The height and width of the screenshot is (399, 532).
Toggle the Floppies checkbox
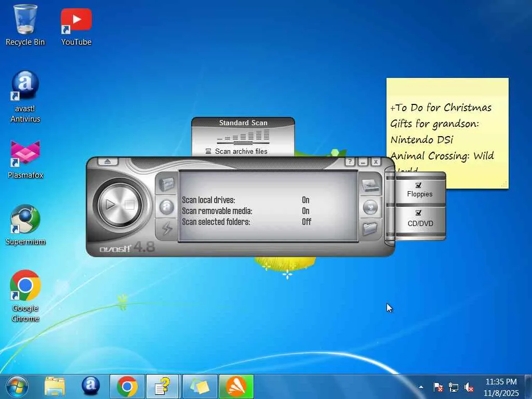(x=418, y=185)
